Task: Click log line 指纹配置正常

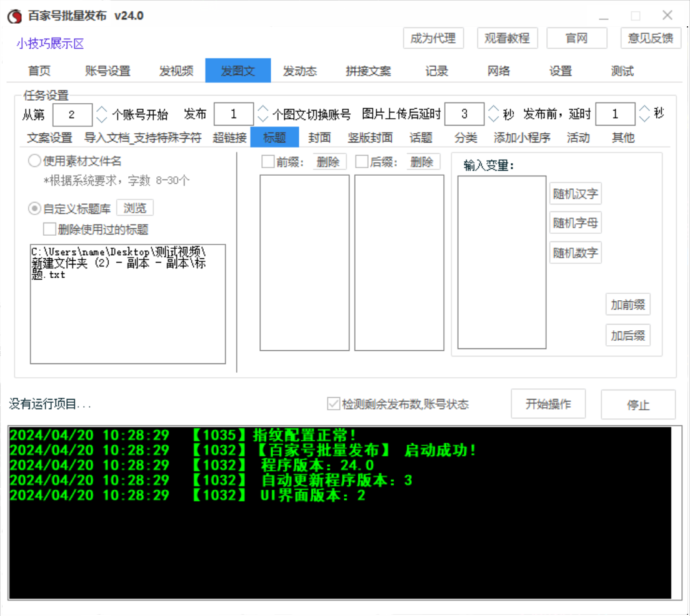Action: coord(182,435)
